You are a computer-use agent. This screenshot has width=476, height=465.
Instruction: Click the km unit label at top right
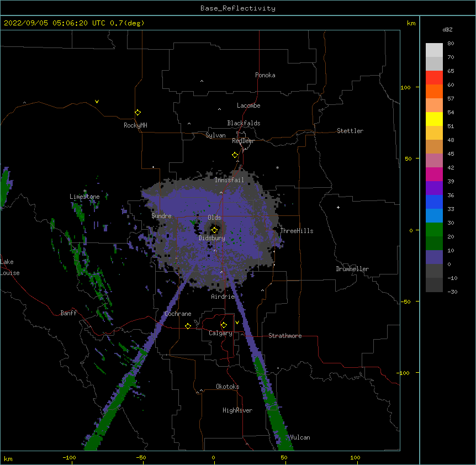pyautogui.click(x=411, y=23)
